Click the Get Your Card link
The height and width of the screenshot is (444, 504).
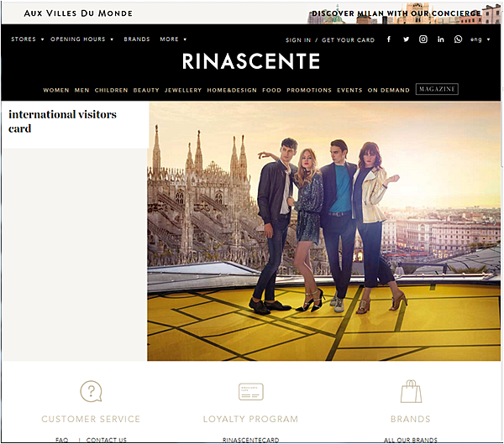tap(349, 40)
